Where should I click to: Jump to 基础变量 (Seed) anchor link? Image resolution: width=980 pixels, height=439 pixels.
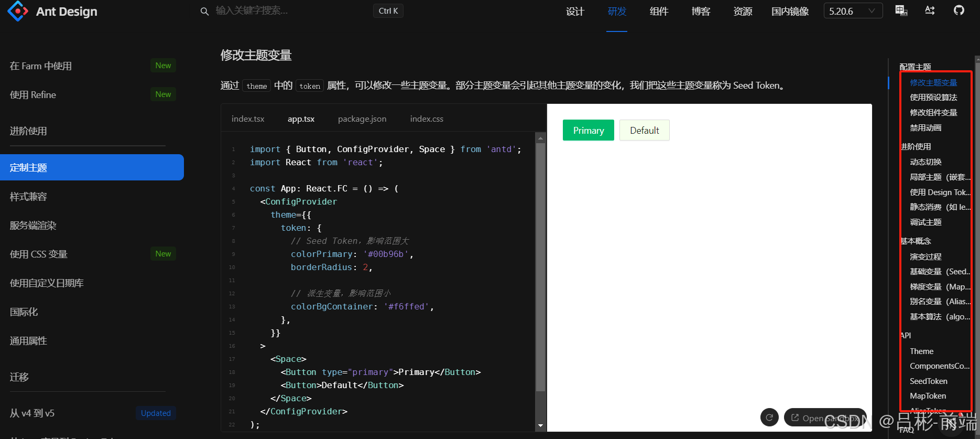pyautogui.click(x=940, y=272)
